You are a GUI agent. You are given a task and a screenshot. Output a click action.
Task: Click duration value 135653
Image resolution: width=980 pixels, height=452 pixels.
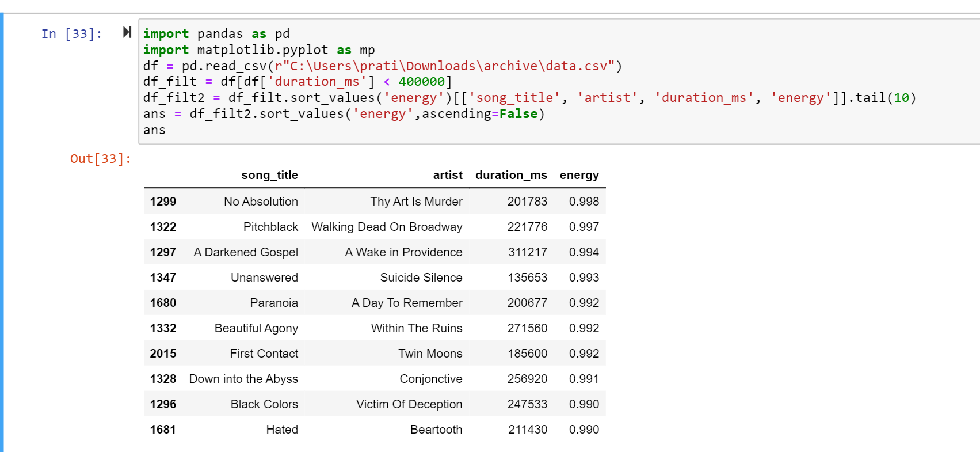click(x=527, y=278)
